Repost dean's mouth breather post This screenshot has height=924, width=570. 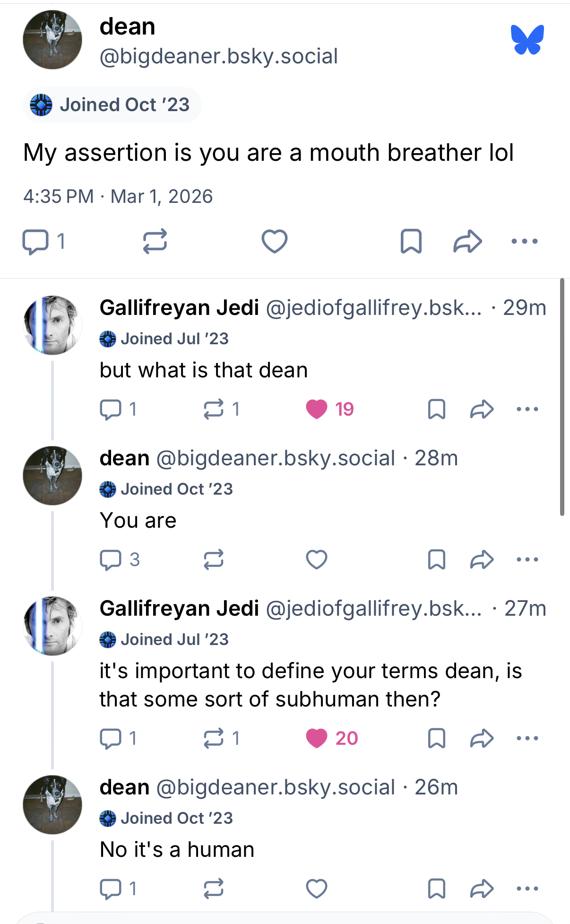point(155,242)
